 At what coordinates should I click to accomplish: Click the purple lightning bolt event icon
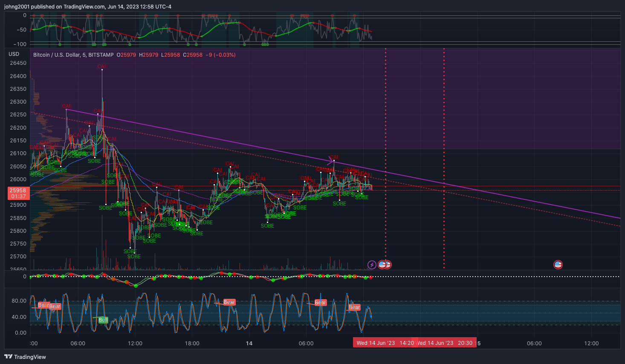coord(372,265)
